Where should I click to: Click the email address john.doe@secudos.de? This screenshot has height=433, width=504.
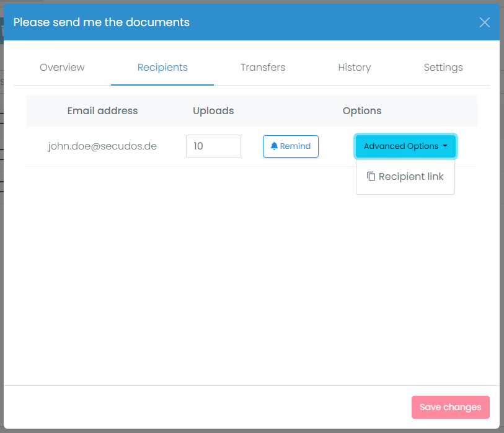(x=102, y=146)
